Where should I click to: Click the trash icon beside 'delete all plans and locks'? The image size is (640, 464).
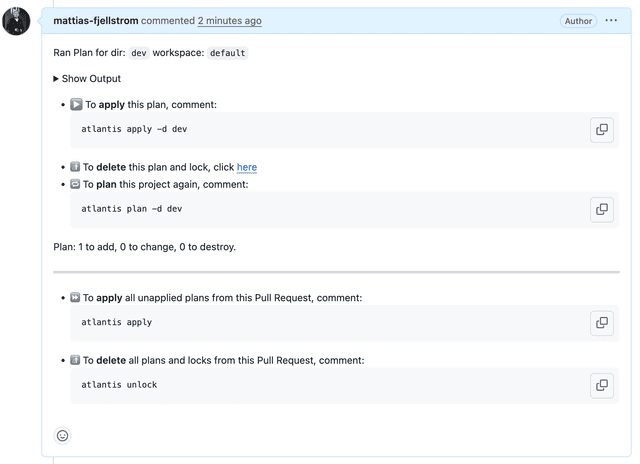(x=75, y=360)
